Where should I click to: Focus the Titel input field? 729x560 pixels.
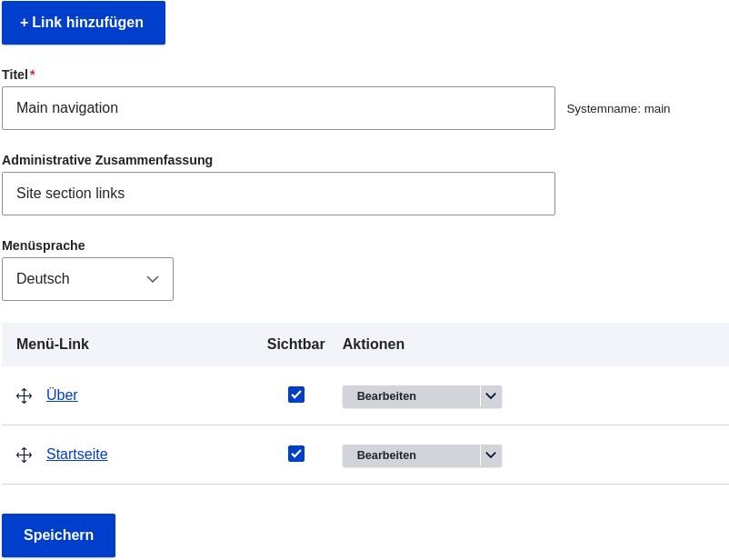278,108
